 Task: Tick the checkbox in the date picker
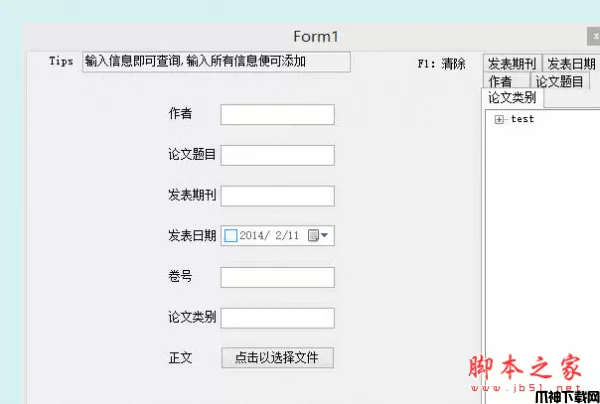(x=231, y=236)
